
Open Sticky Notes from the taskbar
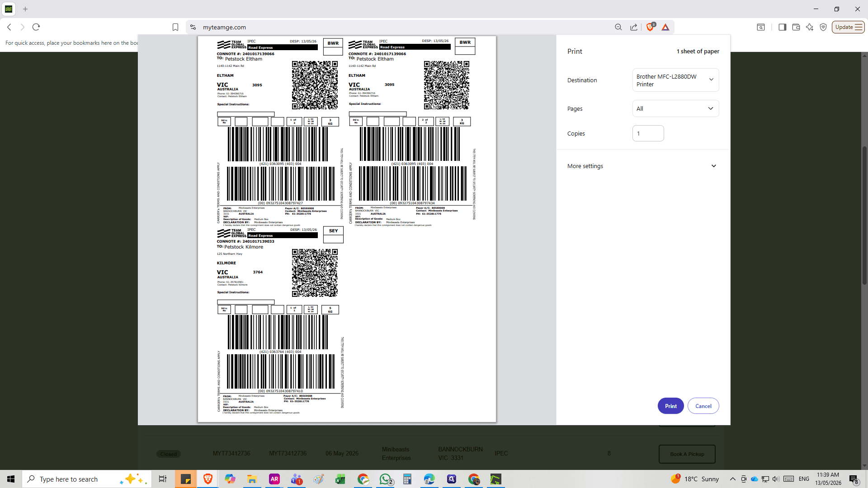pyautogui.click(x=186, y=479)
